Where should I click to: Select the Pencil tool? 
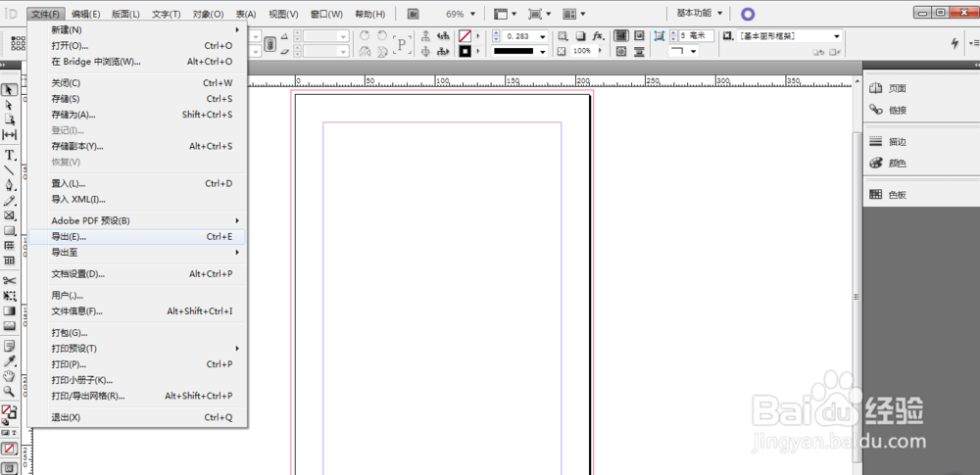point(10,201)
